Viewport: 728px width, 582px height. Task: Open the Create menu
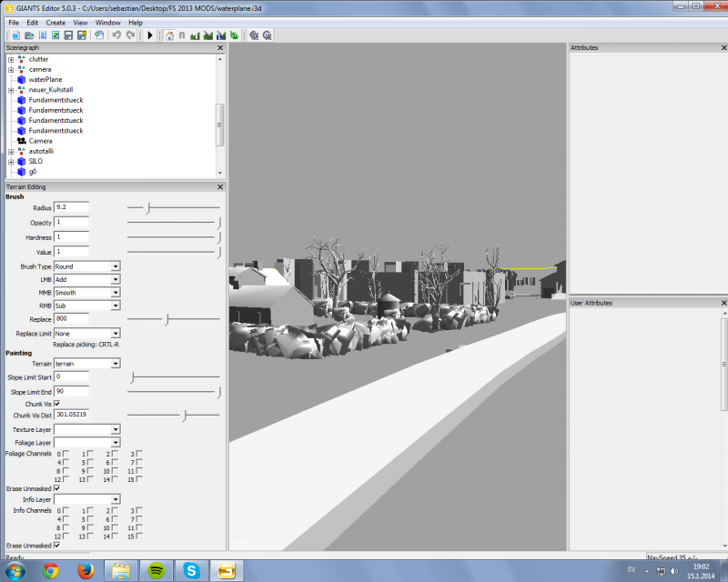click(56, 23)
